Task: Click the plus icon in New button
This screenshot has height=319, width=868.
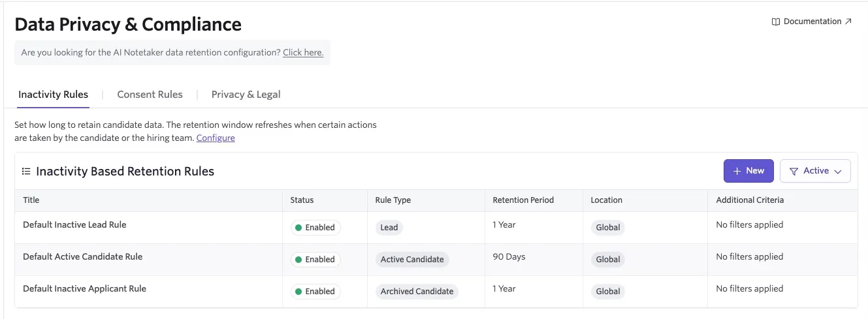Action: pos(737,171)
